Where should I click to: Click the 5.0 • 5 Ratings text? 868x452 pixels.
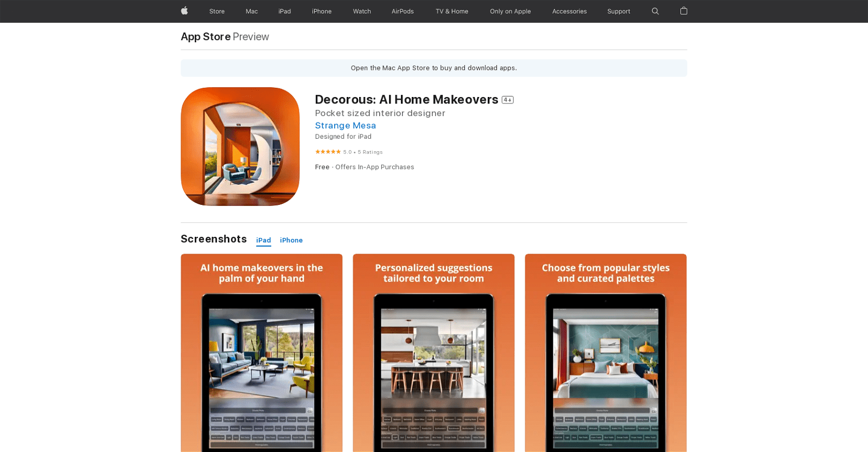363,152
